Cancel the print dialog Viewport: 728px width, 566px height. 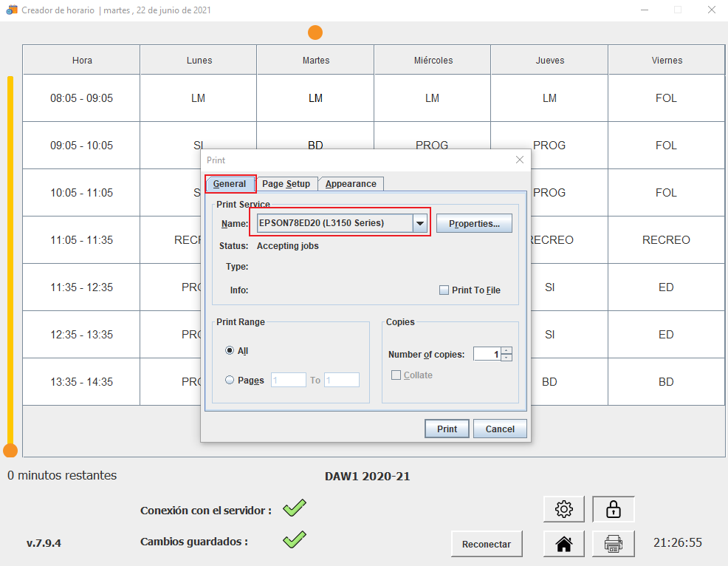[500, 429]
